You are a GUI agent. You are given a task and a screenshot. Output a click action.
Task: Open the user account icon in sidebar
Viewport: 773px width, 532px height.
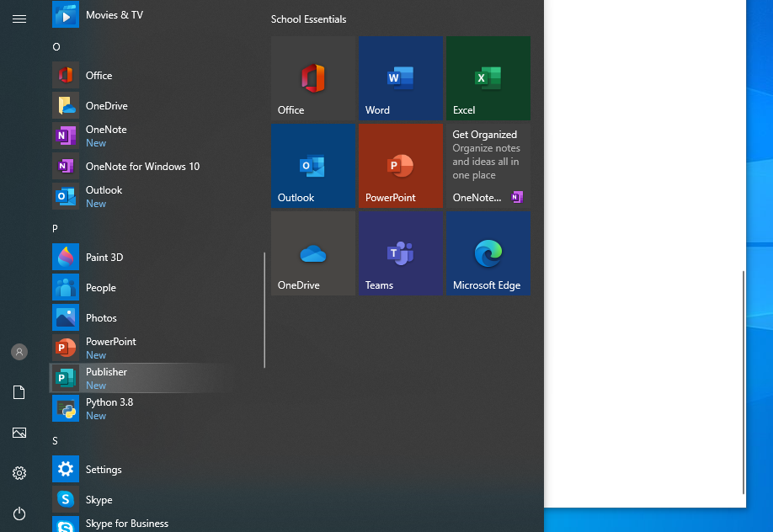coord(19,352)
